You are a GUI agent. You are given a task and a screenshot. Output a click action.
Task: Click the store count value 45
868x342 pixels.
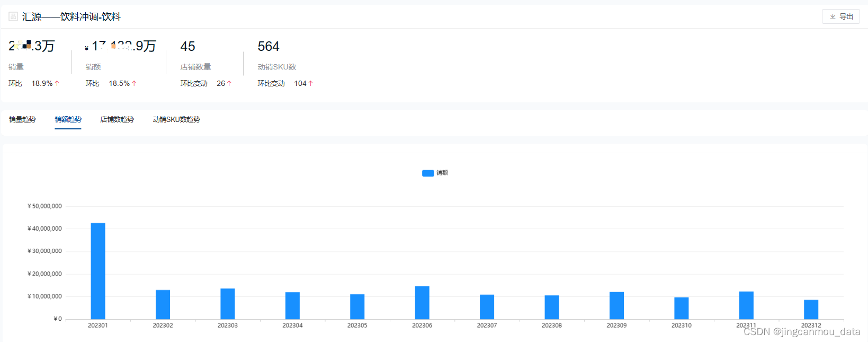click(x=188, y=47)
